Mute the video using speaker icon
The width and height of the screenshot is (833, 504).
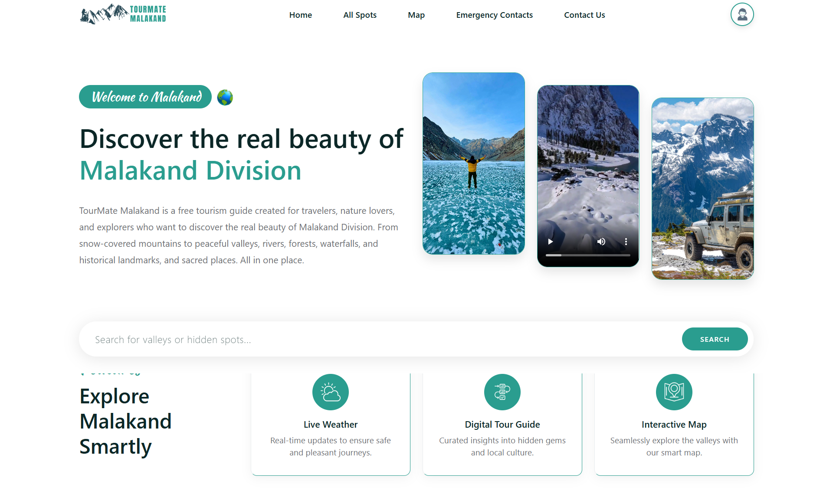pos(601,242)
